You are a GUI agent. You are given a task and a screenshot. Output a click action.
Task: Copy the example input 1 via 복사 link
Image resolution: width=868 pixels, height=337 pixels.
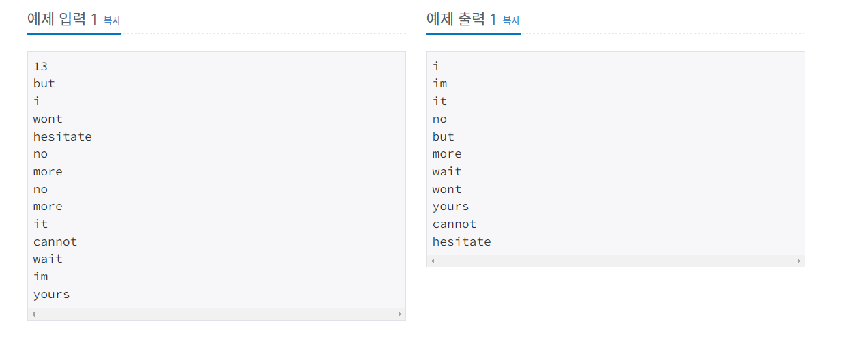[x=112, y=20]
